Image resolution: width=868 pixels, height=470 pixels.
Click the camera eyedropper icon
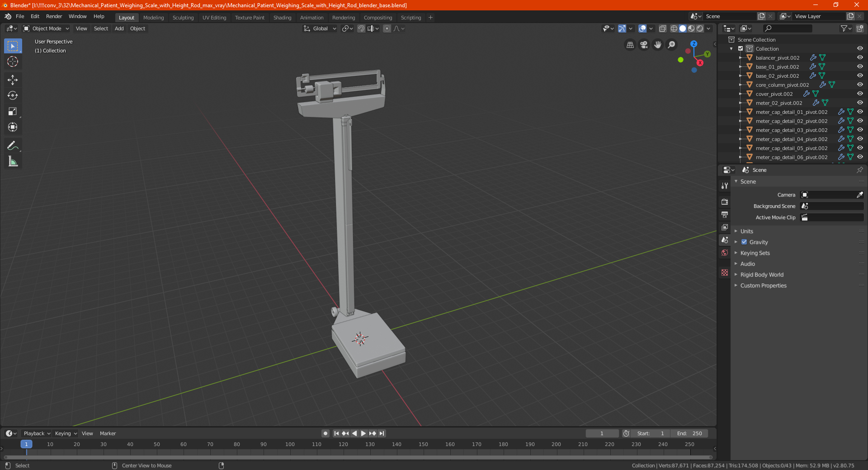click(859, 195)
